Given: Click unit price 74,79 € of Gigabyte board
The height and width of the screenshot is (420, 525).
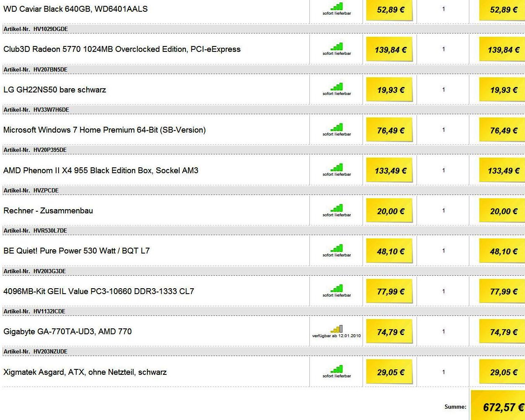Looking at the screenshot, I should [x=390, y=332].
